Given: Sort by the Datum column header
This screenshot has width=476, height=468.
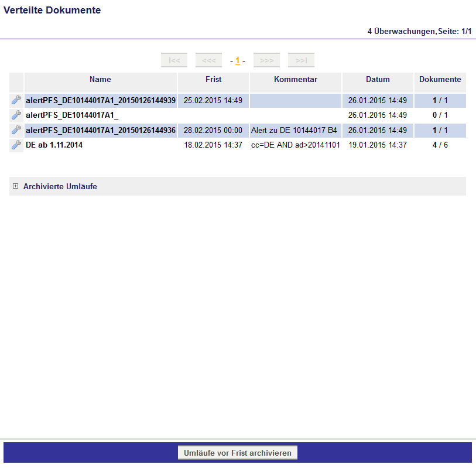Looking at the screenshot, I should tap(378, 80).
